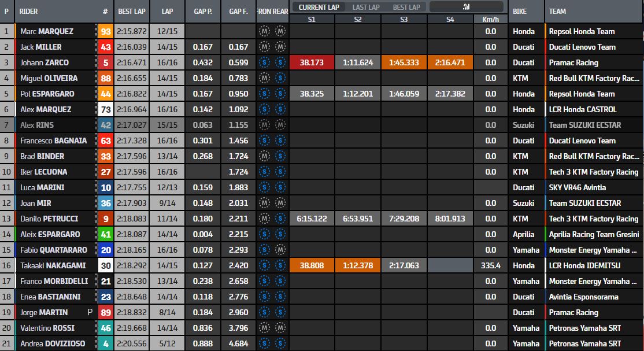The height and width of the screenshot is (351, 644).
Task: Switch to the LAST LAP tab
Action: [366, 8]
